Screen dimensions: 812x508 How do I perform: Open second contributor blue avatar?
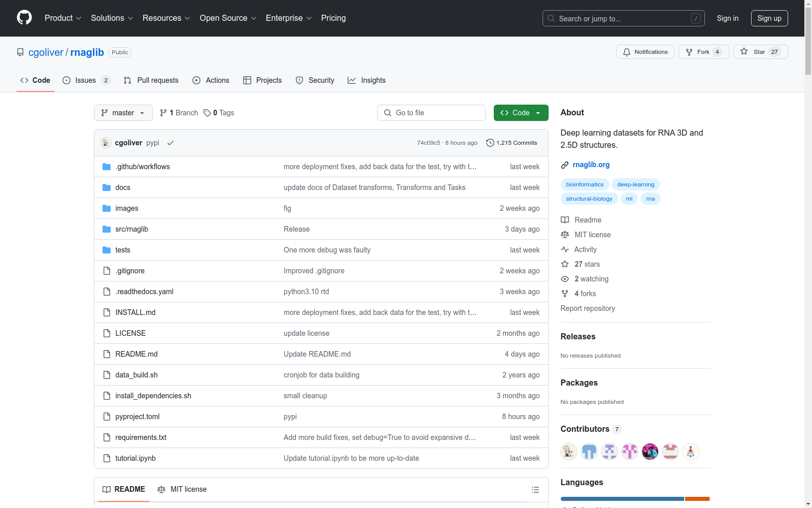[x=589, y=451]
